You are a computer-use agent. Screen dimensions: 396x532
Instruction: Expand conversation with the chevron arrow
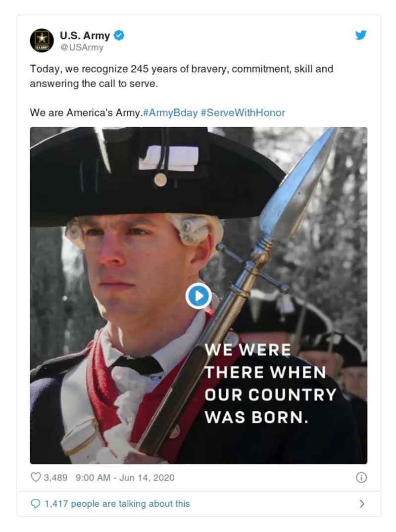coord(362,504)
